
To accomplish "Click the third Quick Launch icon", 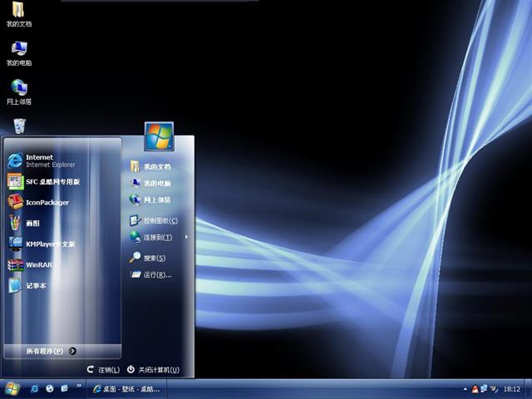I will coord(64,389).
